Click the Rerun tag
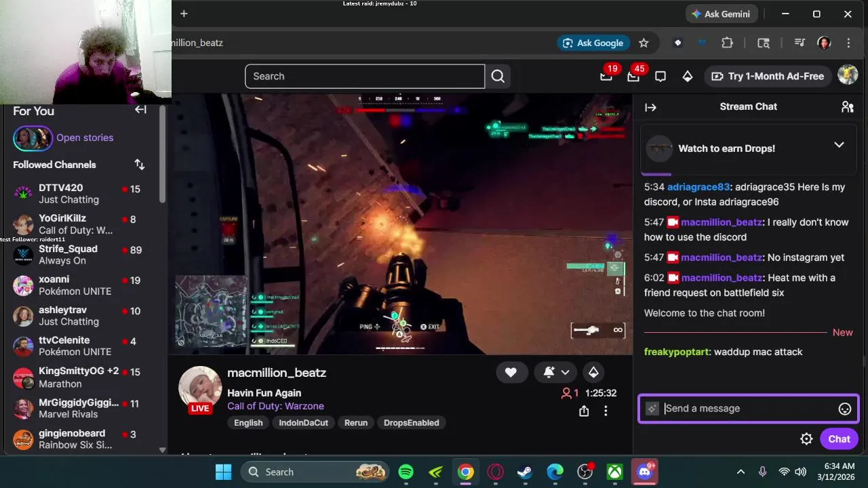This screenshot has height=488, width=868. (356, 423)
